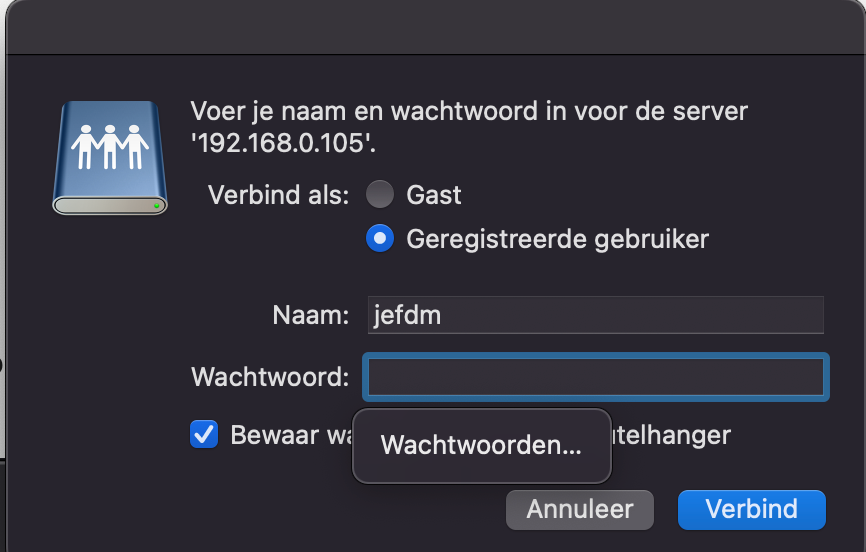Click the "jefdm" username text

(407, 315)
